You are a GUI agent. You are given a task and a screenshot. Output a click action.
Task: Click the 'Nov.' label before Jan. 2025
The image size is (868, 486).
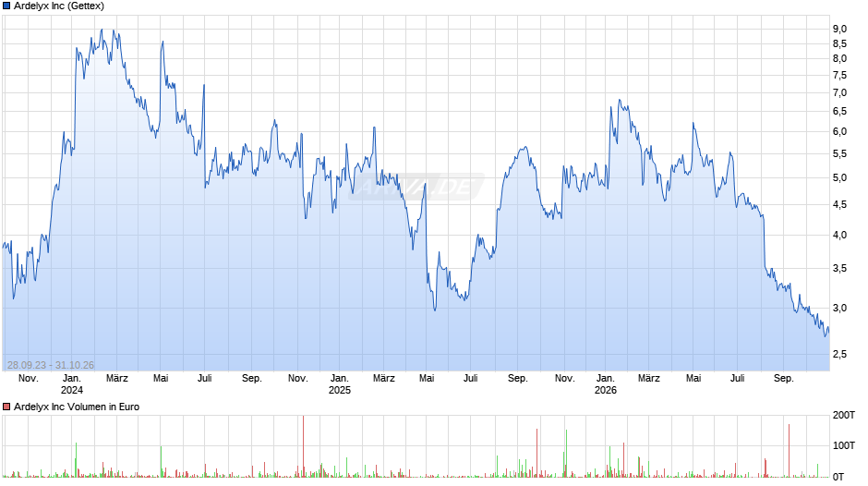(298, 379)
